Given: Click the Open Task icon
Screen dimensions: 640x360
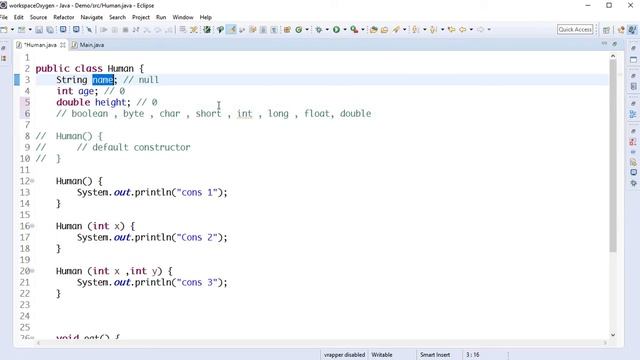Looking at the screenshot, I should pos(384,29).
